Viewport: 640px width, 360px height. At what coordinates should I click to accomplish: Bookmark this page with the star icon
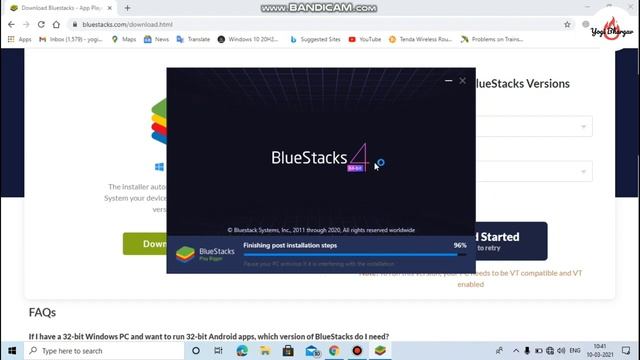(567, 24)
